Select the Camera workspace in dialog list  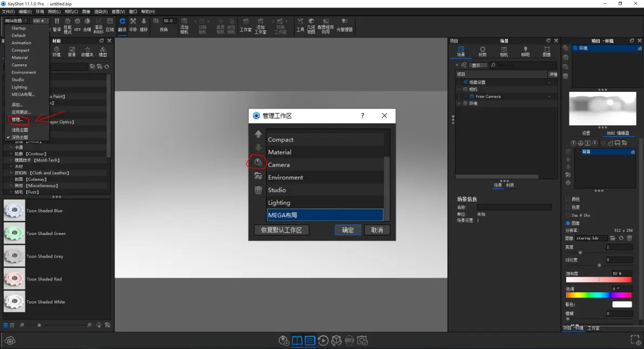(x=325, y=165)
